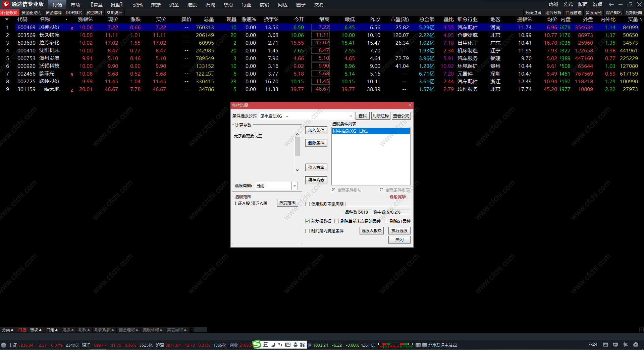
Task: Switch to the DDE排名 tab
Action: (74, 13)
